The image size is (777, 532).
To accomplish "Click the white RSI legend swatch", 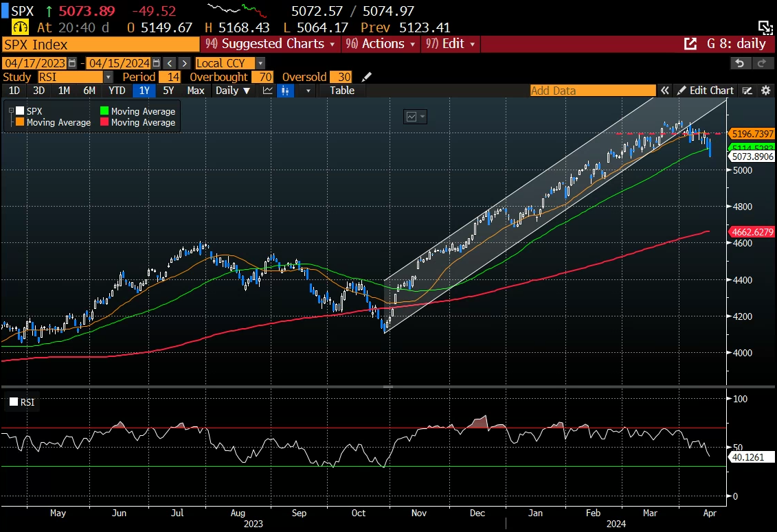I will pyautogui.click(x=14, y=402).
